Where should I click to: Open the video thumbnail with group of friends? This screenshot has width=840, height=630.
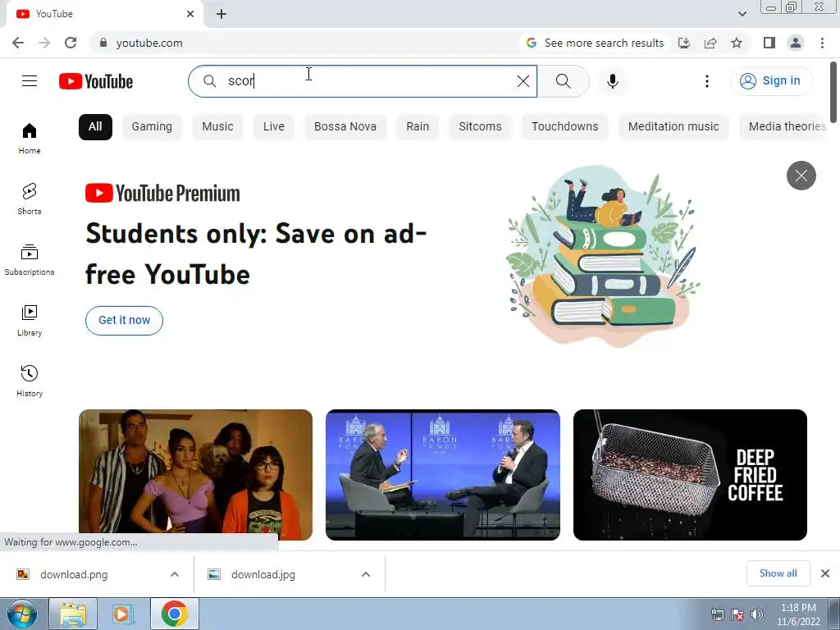pos(195,475)
